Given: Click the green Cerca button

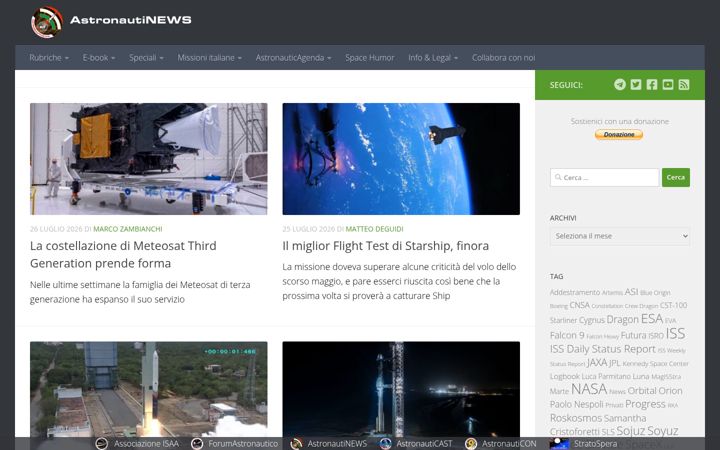Looking at the screenshot, I should pos(675,177).
